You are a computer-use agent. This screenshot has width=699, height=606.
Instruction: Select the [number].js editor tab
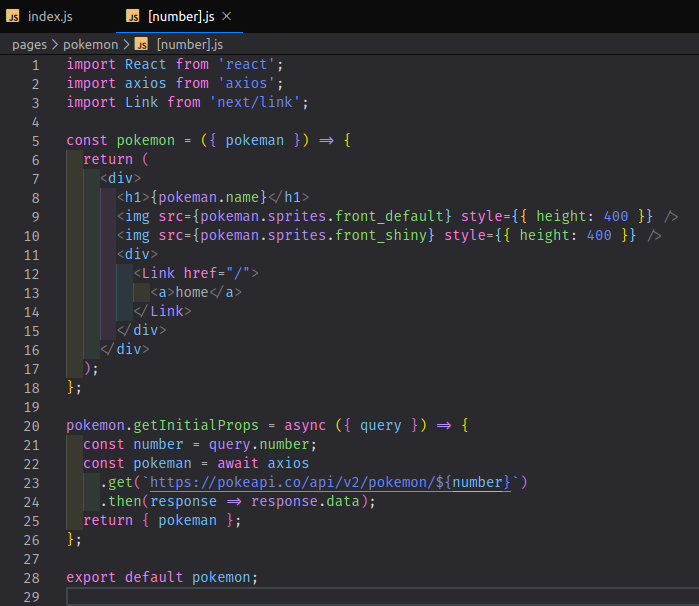coord(181,17)
